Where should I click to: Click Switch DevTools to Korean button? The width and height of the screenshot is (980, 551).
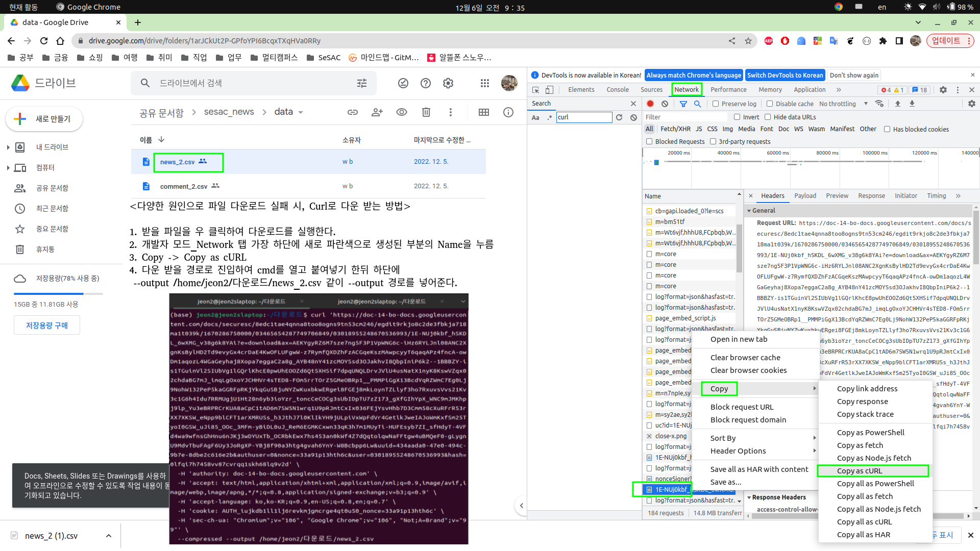(x=785, y=75)
